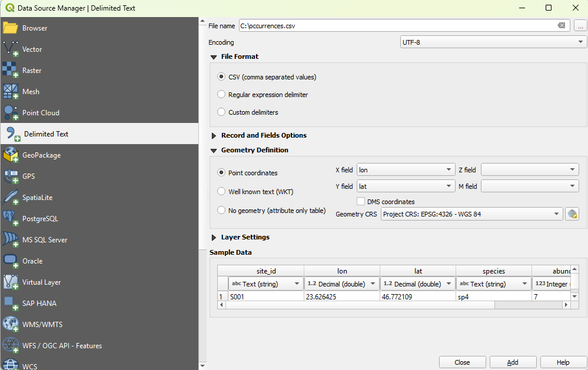
Task: Select the SAP HANA icon
Action: coord(10,304)
